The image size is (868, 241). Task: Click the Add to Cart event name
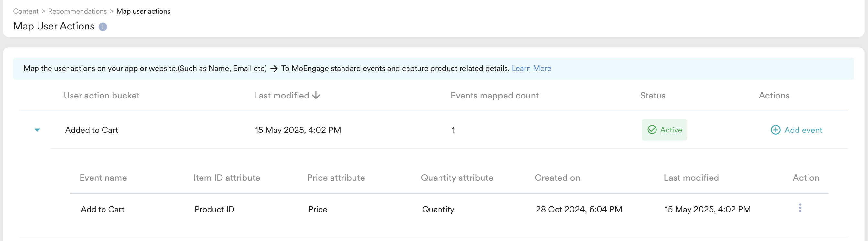(x=103, y=209)
